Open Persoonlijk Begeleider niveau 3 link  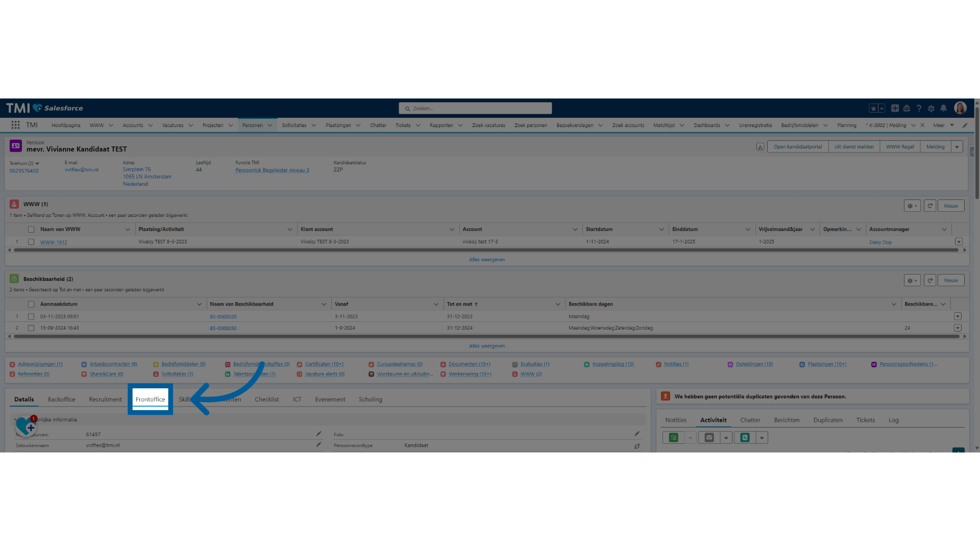[x=272, y=170]
